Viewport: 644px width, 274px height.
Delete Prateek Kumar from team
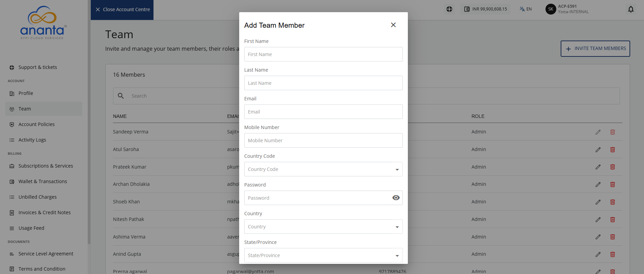coord(613,167)
